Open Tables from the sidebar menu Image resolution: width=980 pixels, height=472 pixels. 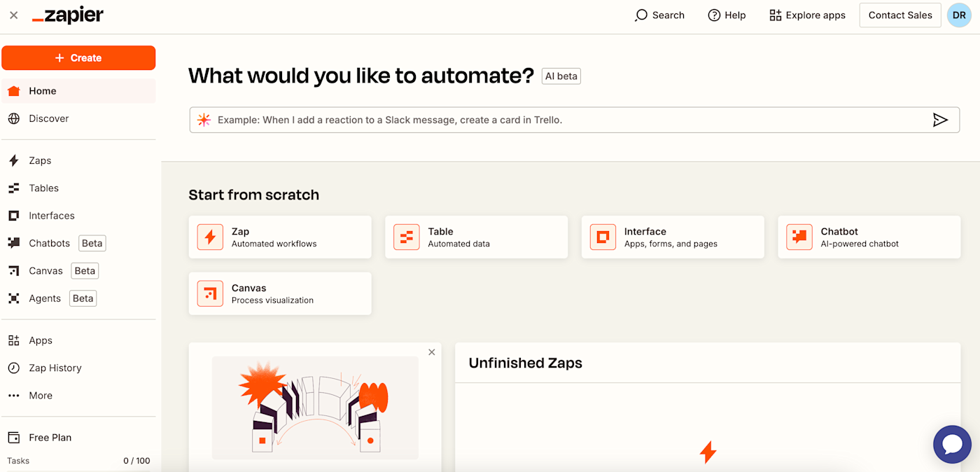click(x=43, y=188)
